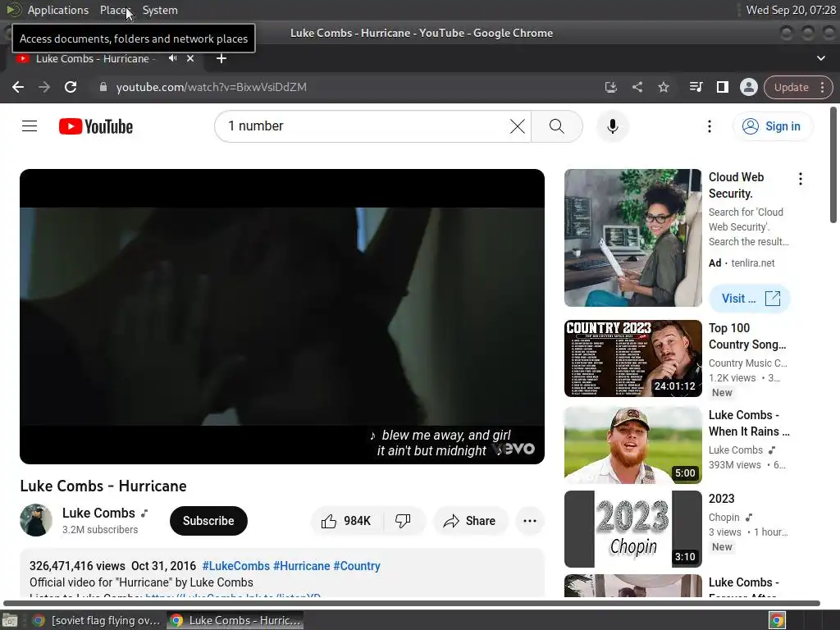Open the media controls icon
This screenshot has height=630, width=840.
(696, 87)
